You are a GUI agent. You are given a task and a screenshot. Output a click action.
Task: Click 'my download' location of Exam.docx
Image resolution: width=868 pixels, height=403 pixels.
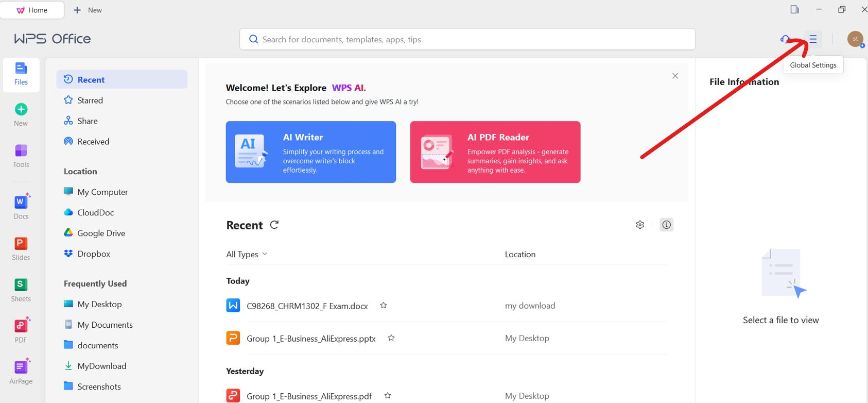[x=530, y=306]
